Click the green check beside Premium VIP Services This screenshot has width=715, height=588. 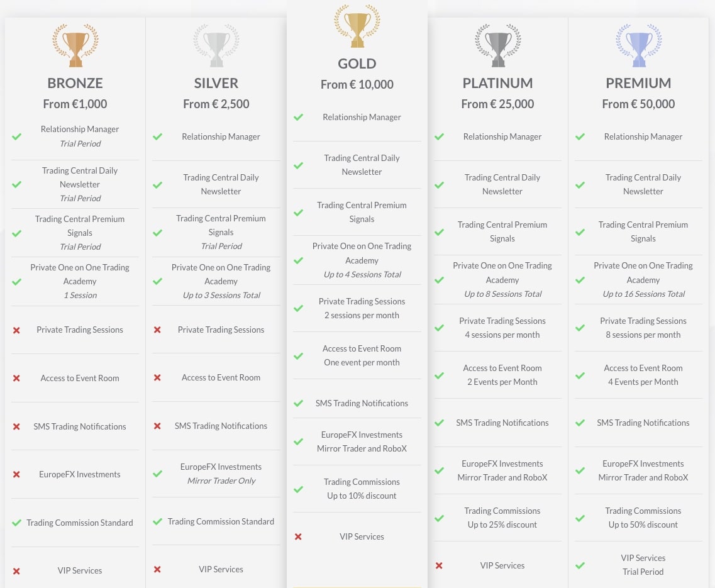[580, 565]
